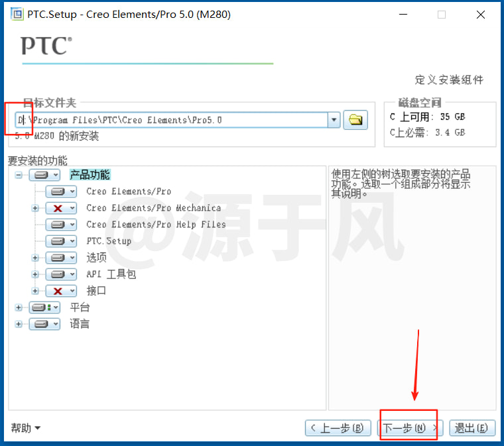Expand the Creo Elements/Pro Mechanica node

[35, 208]
